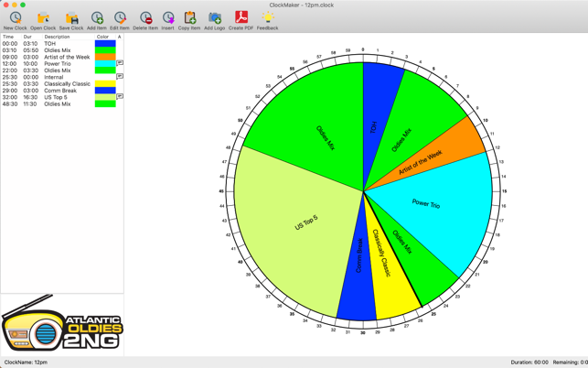This screenshot has height=368, width=588.
Task: Open the Feedback lightbulb icon
Action: (267, 19)
